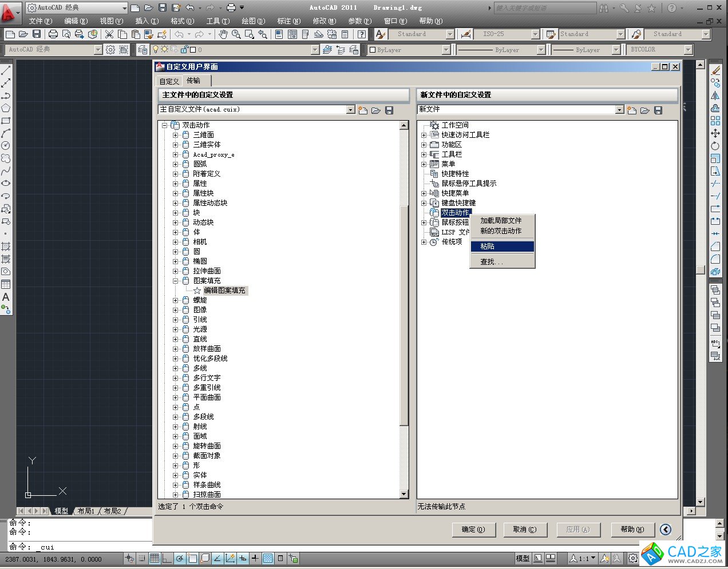Open the 文件(F) menu
The width and height of the screenshot is (728, 569).
click(x=41, y=21)
